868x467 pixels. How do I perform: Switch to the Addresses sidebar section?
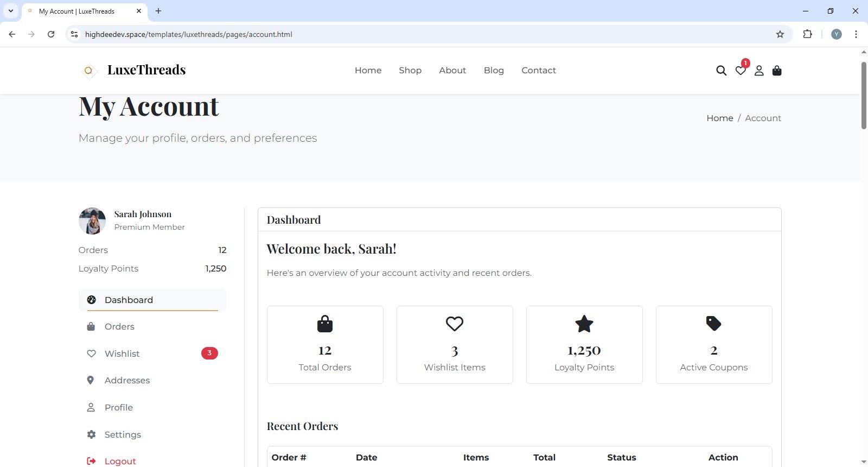click(127, 380)
